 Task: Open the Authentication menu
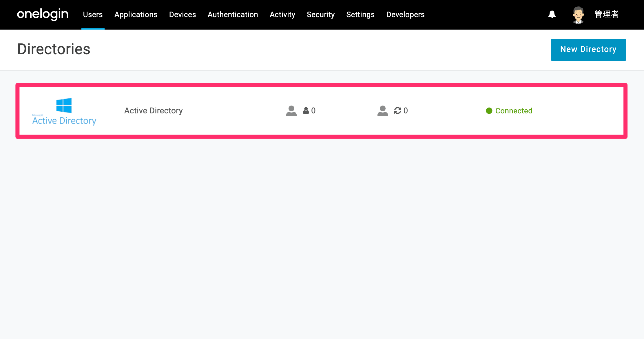[233, 14]
